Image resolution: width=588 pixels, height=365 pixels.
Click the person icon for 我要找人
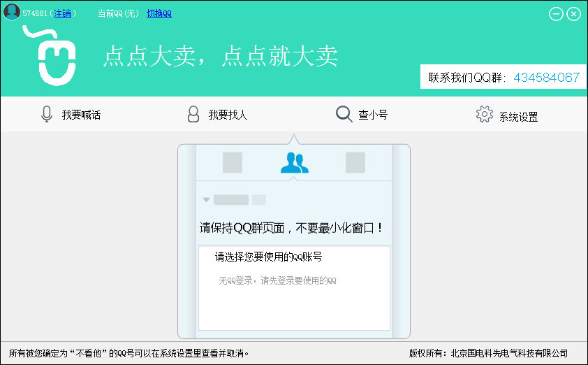(193, 114)
